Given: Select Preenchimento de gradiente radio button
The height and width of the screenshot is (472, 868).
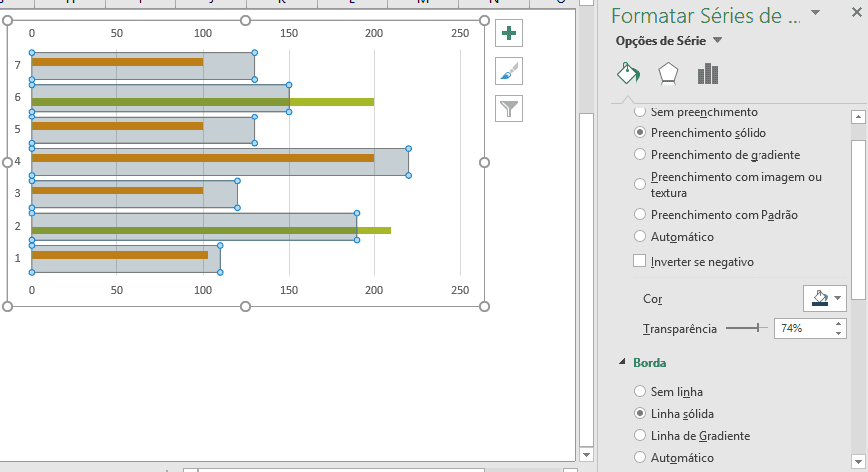Looking at the screenshot, I should click(x=640, y=154).
